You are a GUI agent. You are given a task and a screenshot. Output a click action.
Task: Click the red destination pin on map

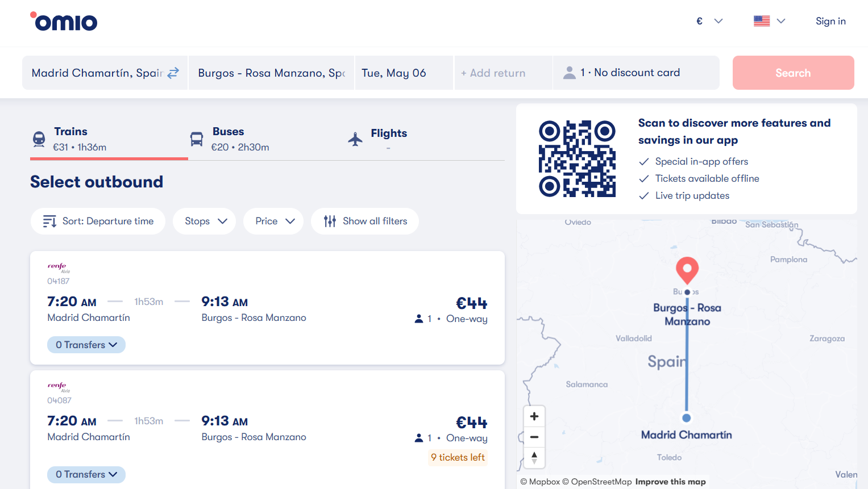click(687, 270)
